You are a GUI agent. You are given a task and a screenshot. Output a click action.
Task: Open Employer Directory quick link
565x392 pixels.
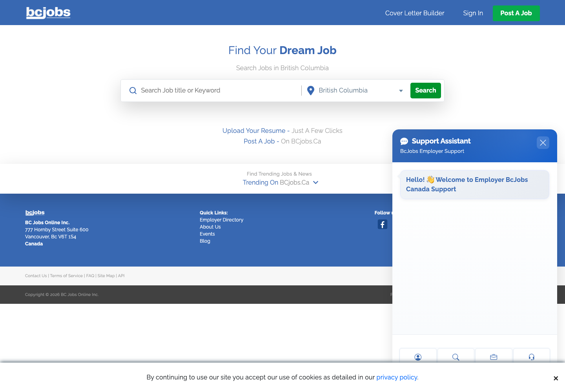[x=221, y=220]
